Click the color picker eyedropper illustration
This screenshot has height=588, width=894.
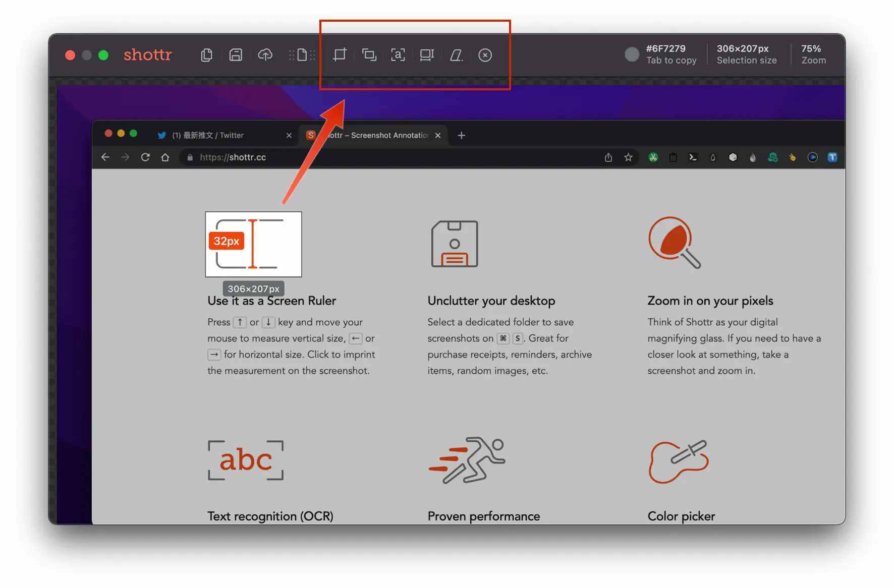(679, 461)
